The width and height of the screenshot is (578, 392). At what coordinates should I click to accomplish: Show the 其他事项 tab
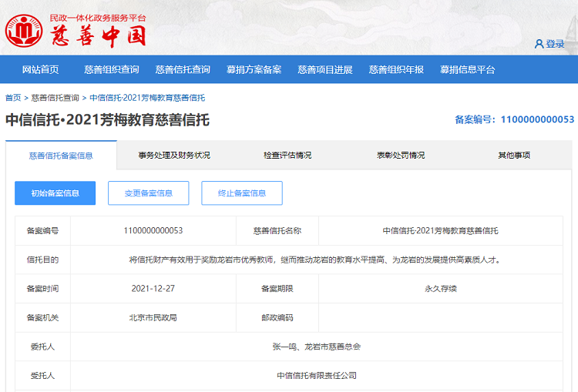514,155
